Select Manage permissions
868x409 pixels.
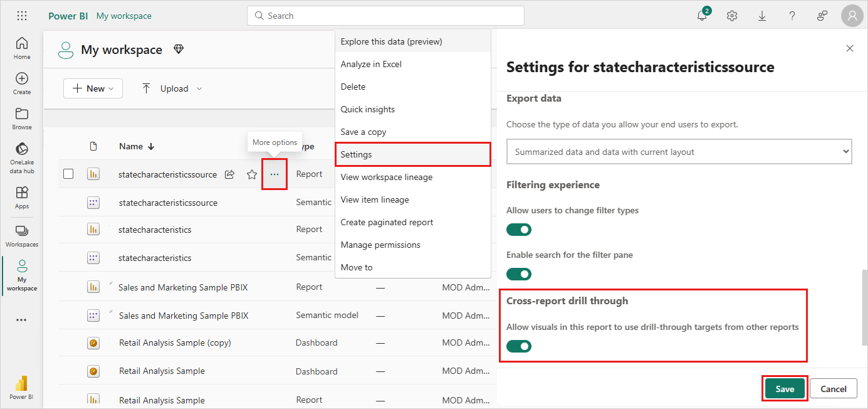[413, 245]
